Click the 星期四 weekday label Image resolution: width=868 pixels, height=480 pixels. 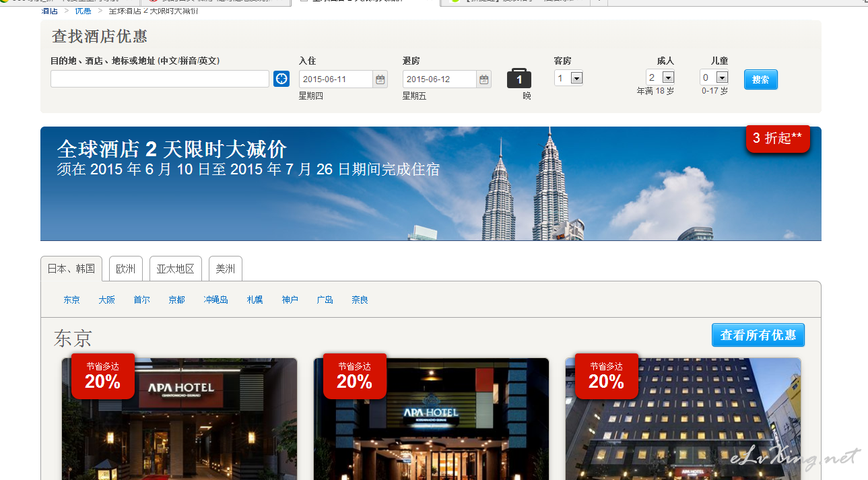(x=311, y=96)
